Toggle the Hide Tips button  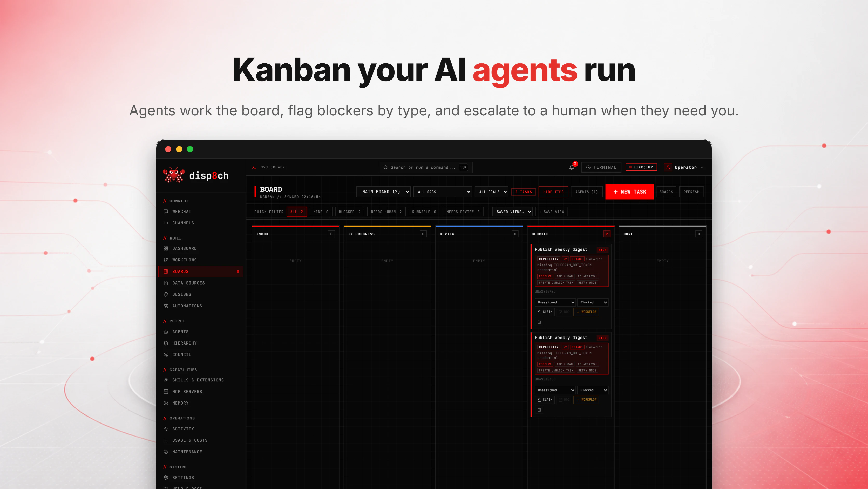click(x=553, y=192)
